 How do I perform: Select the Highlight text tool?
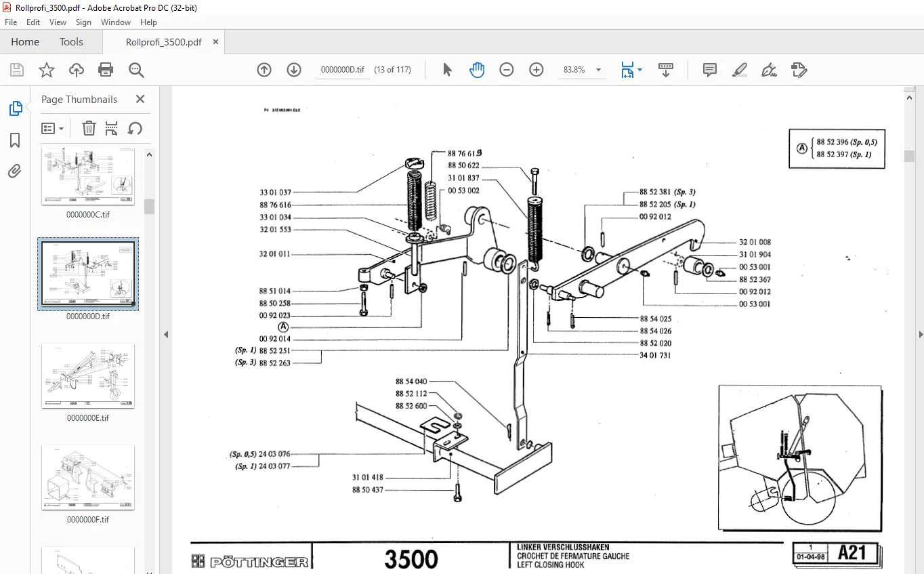740,70
